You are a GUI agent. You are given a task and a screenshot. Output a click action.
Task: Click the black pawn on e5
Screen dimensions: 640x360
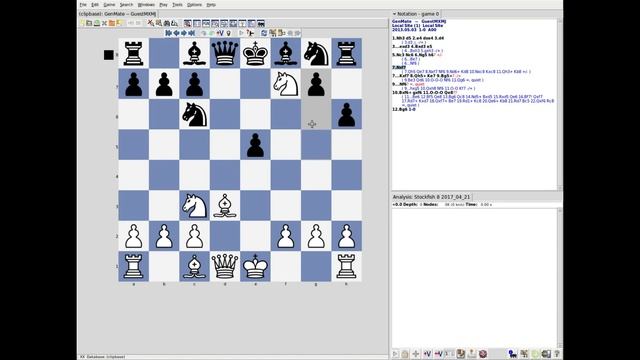(256, 145)
